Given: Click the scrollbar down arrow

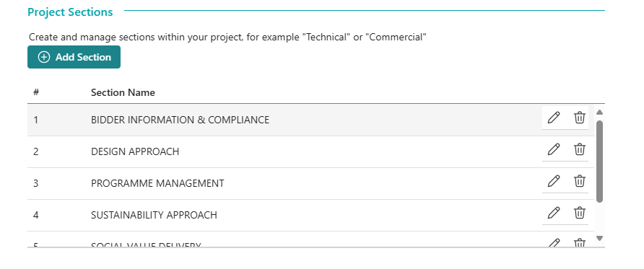Looking at the screenshot, I should click(599, 238).
